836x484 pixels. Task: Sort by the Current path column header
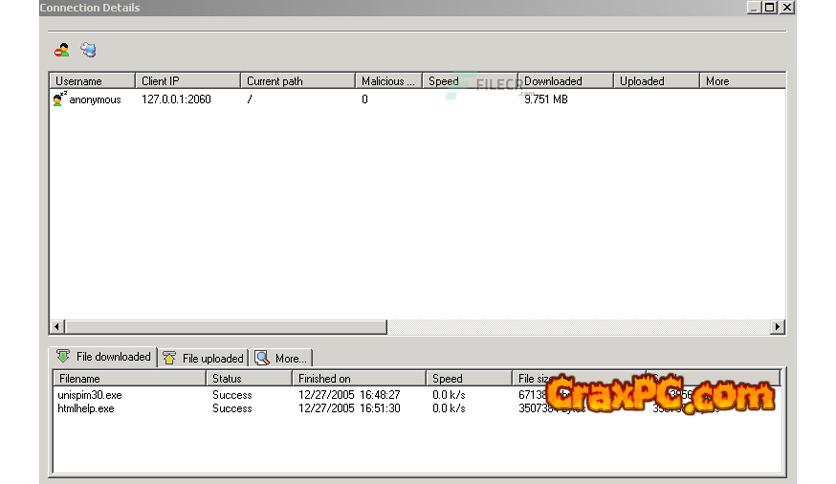tap(298, 81)
